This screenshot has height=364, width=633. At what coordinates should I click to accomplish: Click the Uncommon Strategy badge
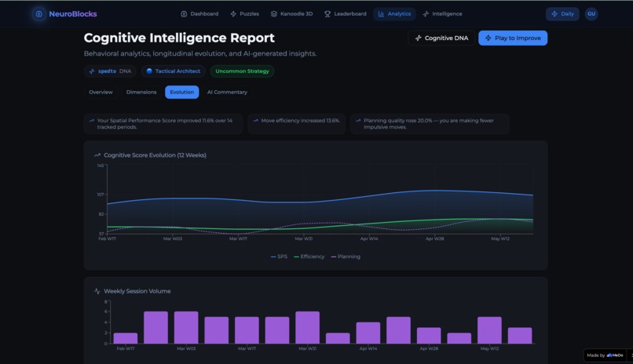(x=242, y=71)
